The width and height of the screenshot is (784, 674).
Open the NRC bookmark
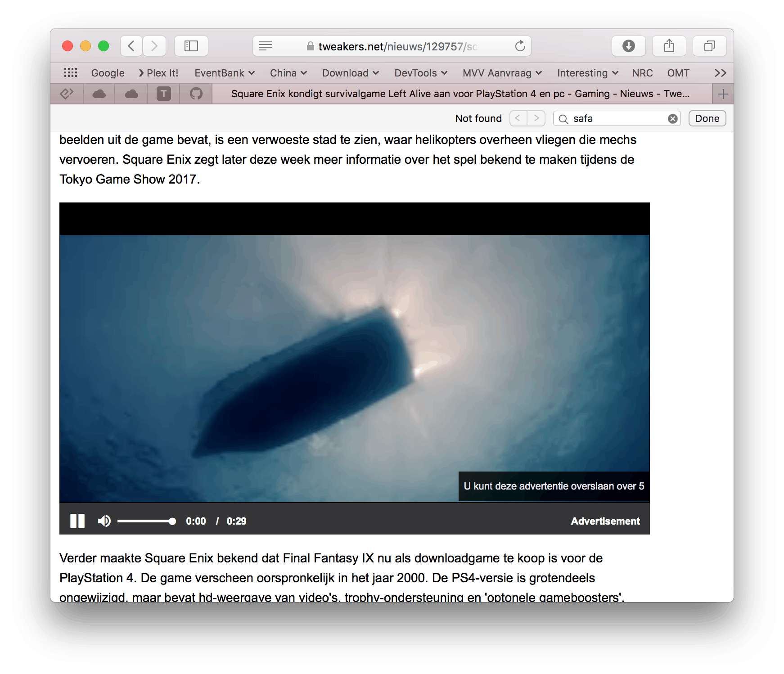pos(642,73)
